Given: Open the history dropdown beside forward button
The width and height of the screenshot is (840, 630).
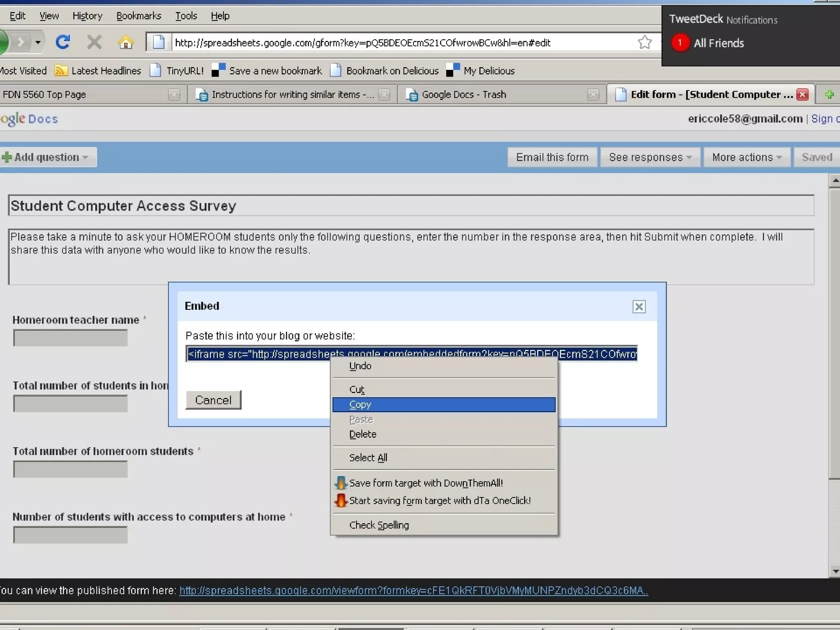Looking at the screenshot, I should tap(38, 42).
